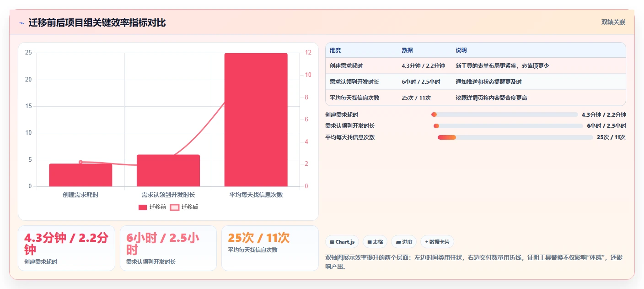The height and width of the screenshot is (289, 644).
Task: Click x-axis label 平均每天找信息次数
Action: [256, 195]
